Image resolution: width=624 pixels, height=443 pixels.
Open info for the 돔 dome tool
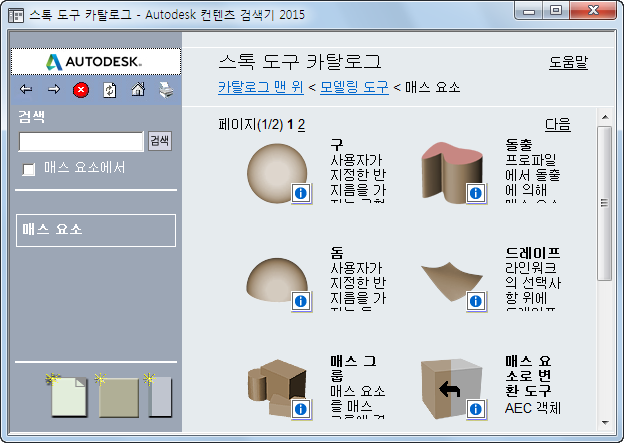[x=301, y=301]
